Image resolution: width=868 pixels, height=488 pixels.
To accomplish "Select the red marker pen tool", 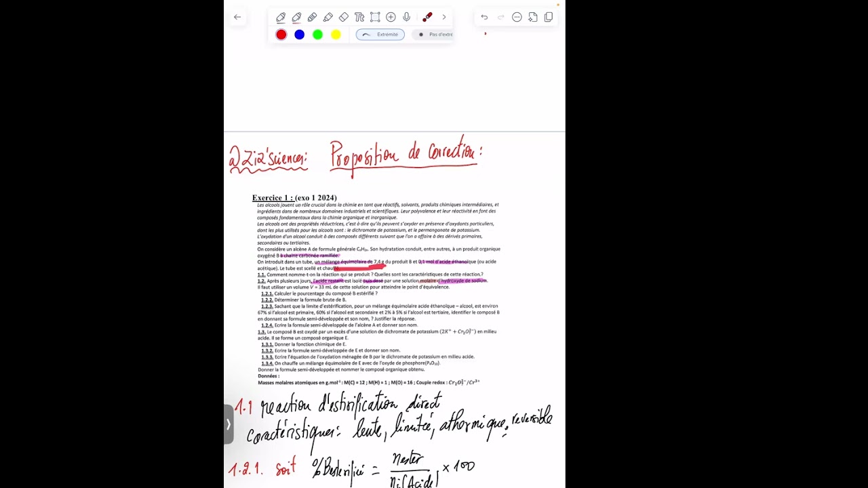I will 427,17.
